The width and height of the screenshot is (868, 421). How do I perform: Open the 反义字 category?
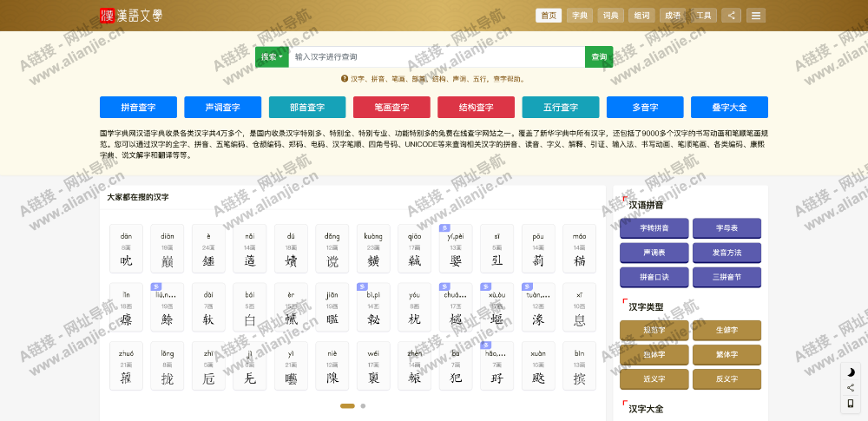point(727,379)
